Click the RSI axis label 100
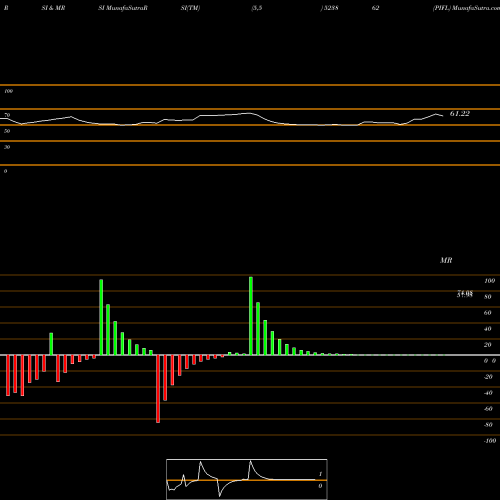The width and height of the screenshot is (500, 500). click(x=8, y=91)
